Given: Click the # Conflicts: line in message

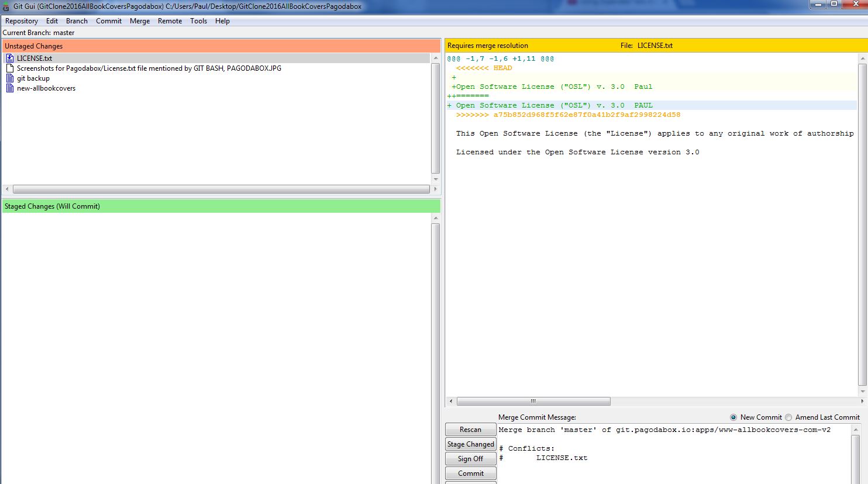Looking at the screenshot, I should click(526, 448).
